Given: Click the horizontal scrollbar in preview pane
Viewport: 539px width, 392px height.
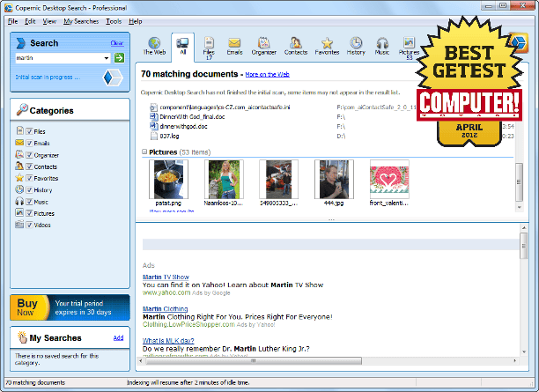Looking at the screenshot, I should point(254,360).
